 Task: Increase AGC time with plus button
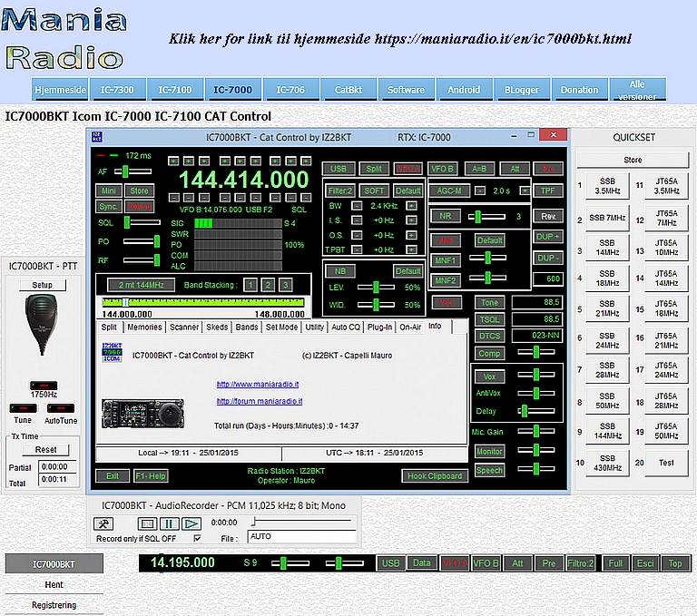(x=525, y=191)
